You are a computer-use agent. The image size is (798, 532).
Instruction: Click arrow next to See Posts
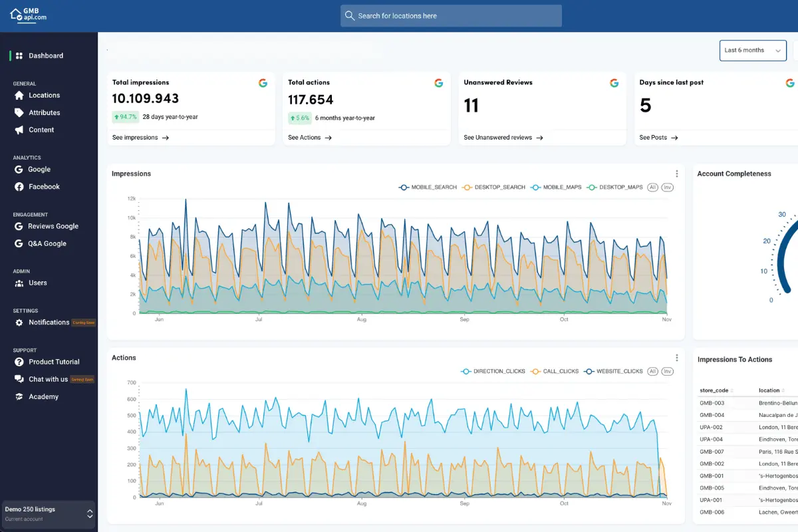coord(674,138)
